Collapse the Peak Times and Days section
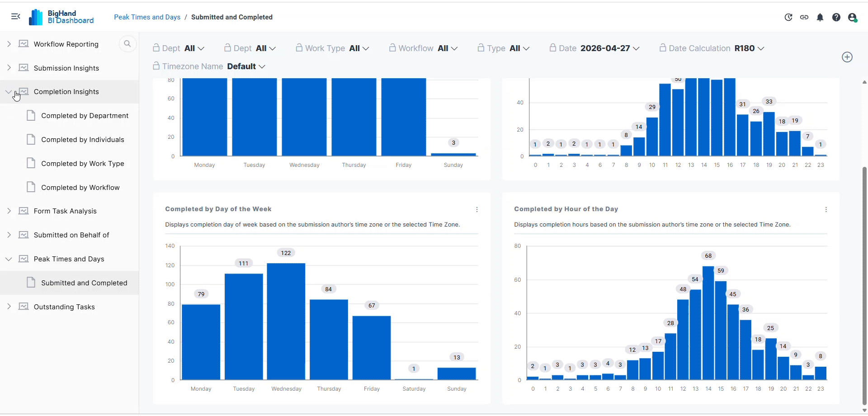The width and height of the screenshot is (868, 416). coord(9,259)
